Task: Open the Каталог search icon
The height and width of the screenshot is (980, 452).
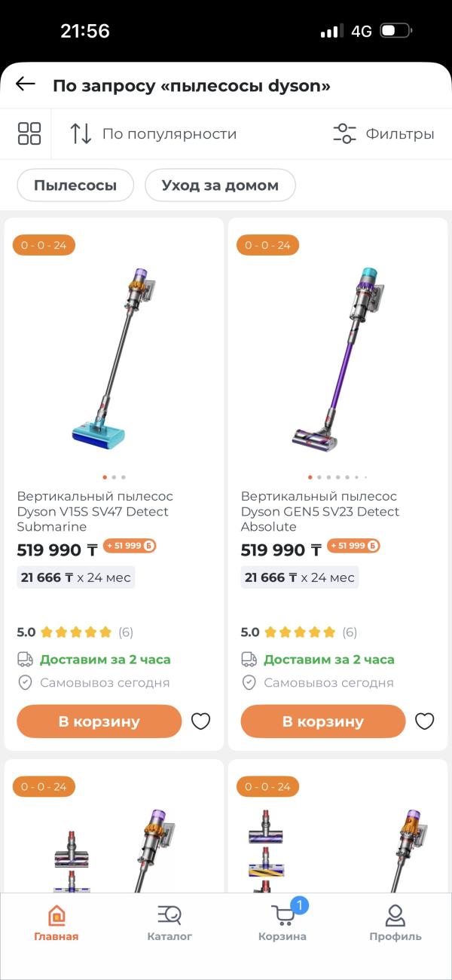Action: click(x=169, y=915)
